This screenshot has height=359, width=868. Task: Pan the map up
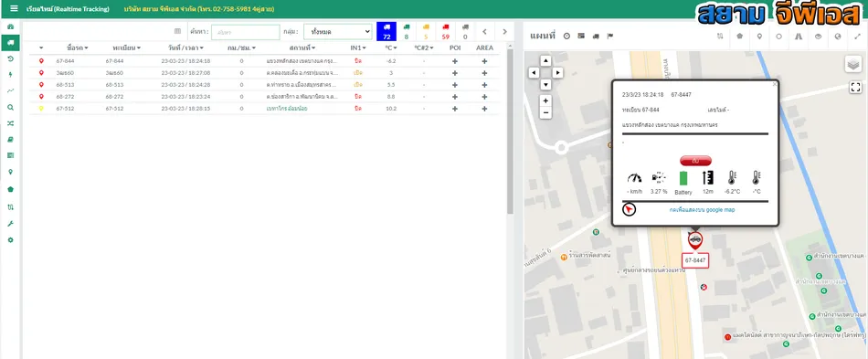pos(545,60)
